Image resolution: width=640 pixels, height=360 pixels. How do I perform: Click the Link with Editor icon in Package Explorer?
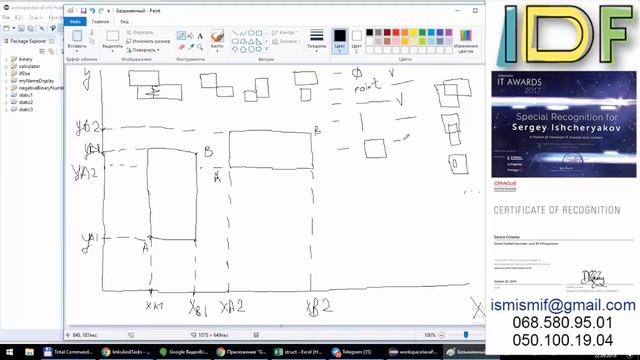coord(51,51)
